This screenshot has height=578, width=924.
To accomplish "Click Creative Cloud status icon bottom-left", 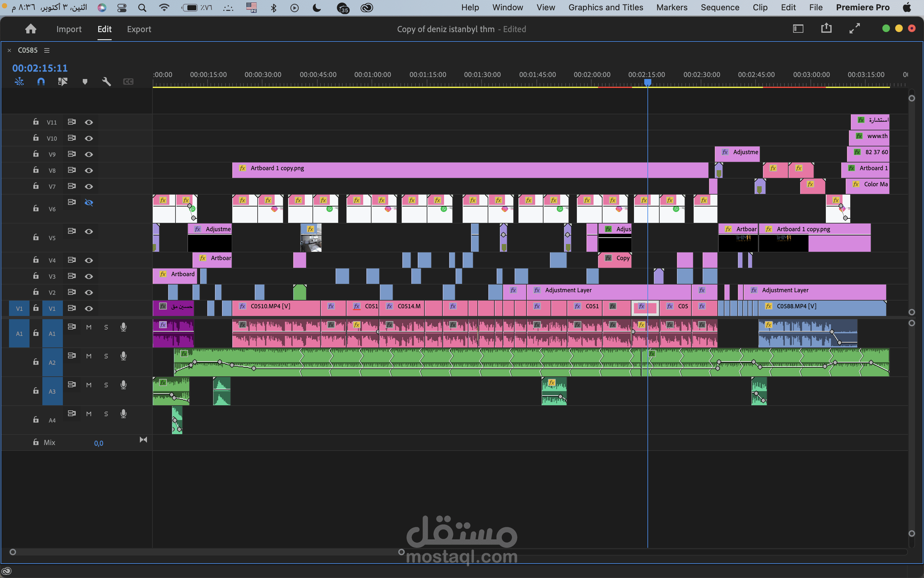I will 6,572.
